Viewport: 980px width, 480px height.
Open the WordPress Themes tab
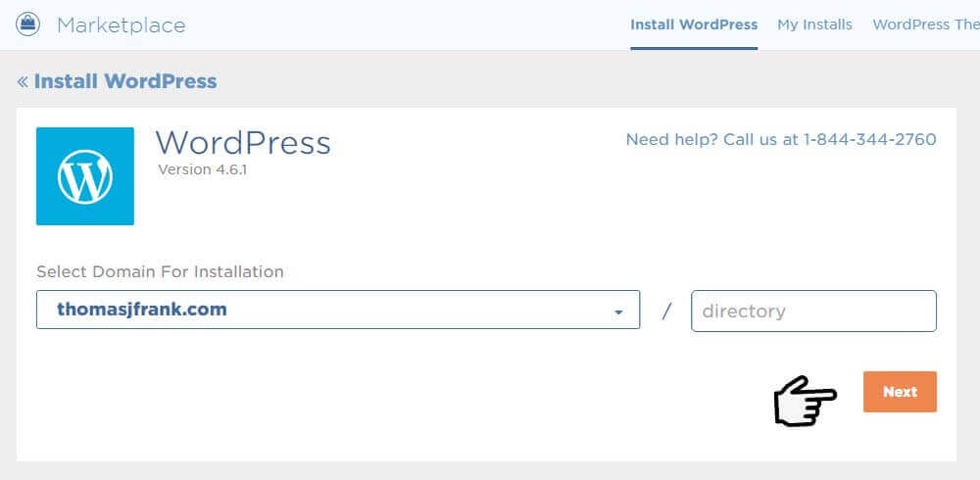tap(926, 25)
